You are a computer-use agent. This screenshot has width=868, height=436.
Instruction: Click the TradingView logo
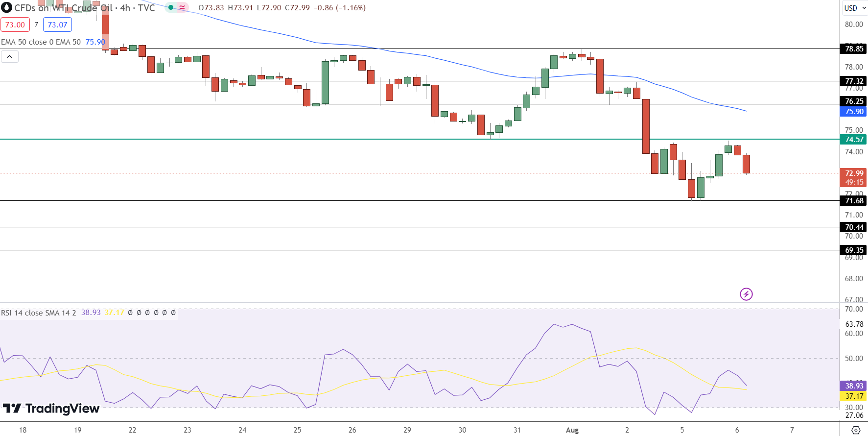click(x=51, y=409)
